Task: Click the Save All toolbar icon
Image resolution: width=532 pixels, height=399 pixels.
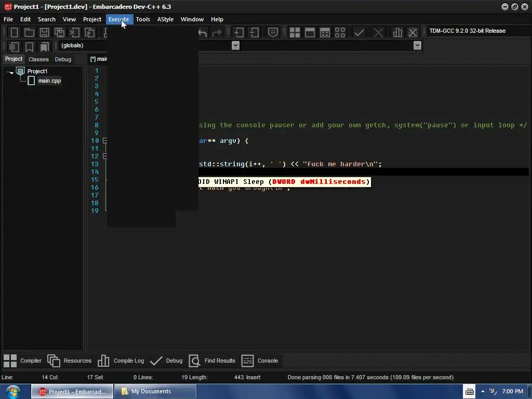Action: click(x=59, y=33)
